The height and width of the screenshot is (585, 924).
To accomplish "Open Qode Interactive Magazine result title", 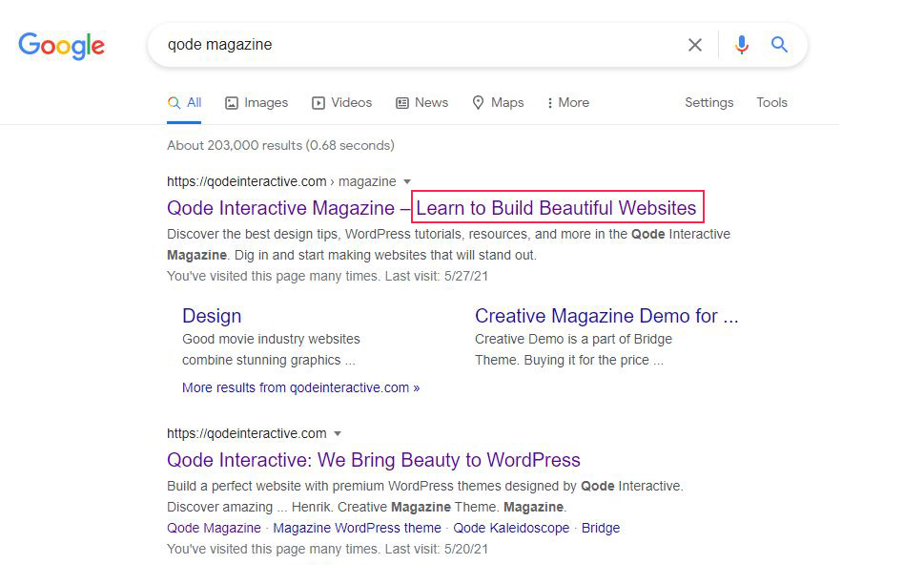I will pos(431,208).
